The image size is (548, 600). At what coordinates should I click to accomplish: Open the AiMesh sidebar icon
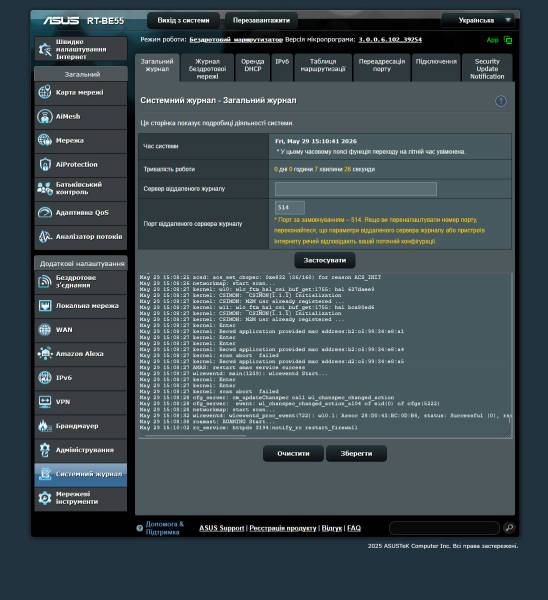tap(45, 116)
